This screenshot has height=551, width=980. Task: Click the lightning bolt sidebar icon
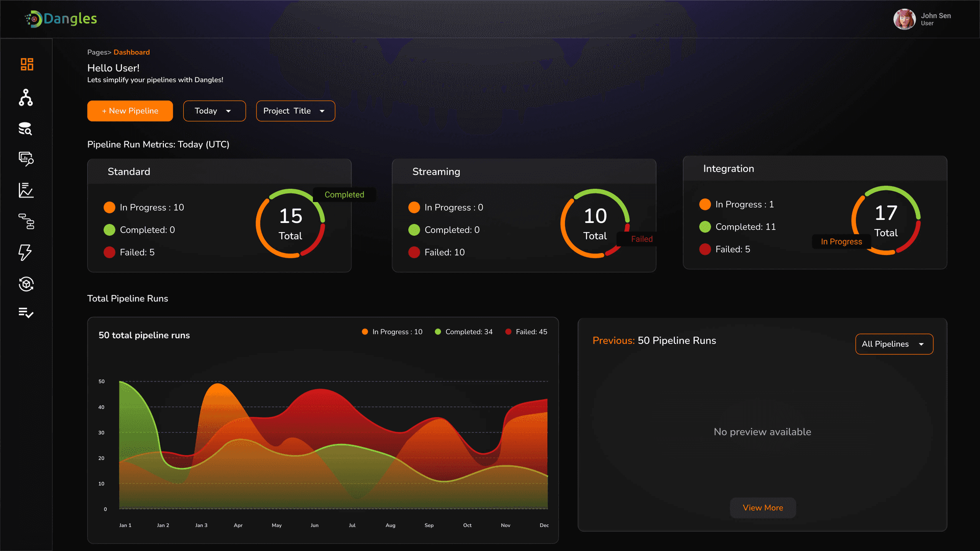coord(25,253)
